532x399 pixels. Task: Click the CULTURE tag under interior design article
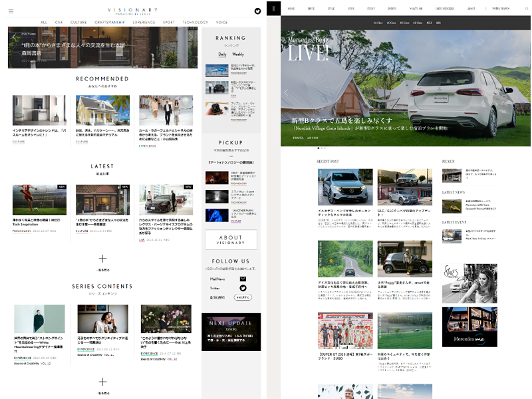pos(19,142)
